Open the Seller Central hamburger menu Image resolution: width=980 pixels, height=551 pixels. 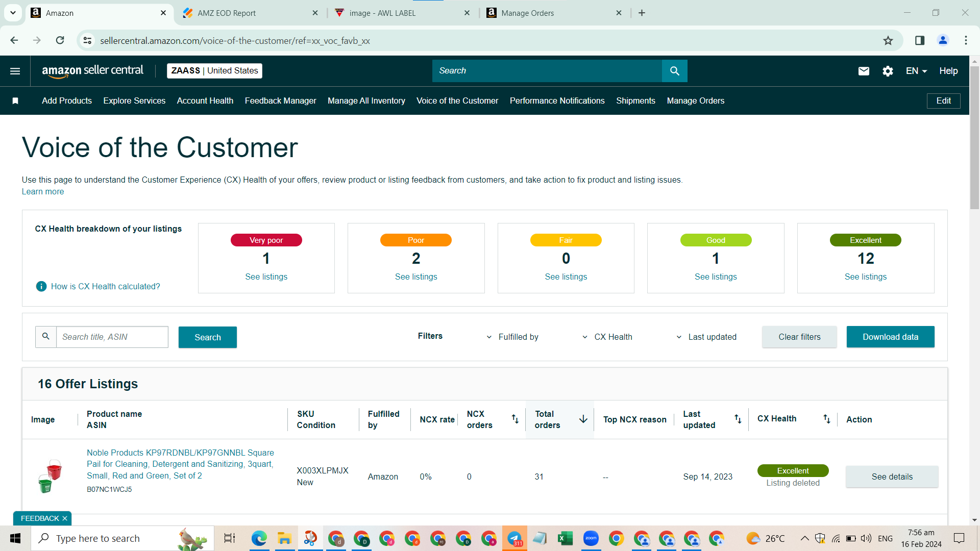coord(15,71)
